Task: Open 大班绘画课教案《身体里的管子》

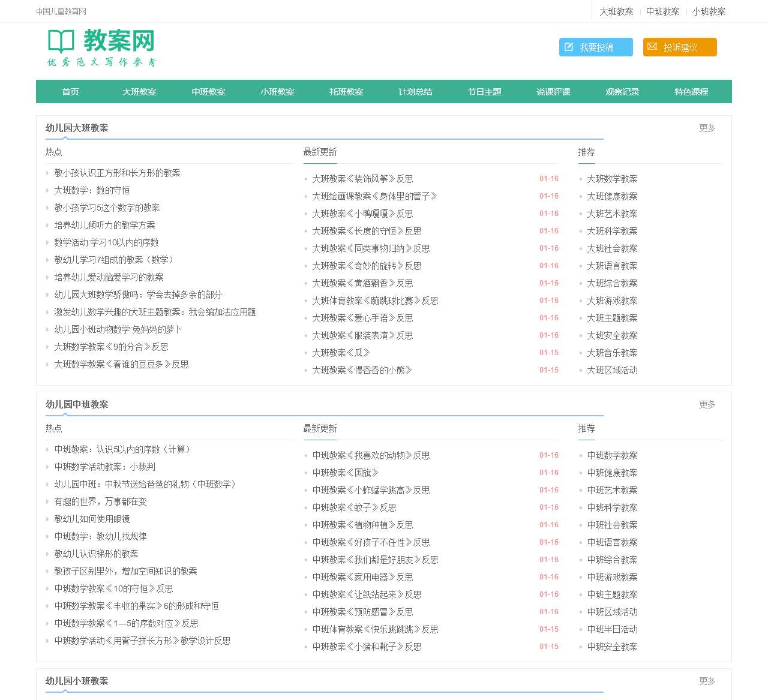Action: point(374,196)
